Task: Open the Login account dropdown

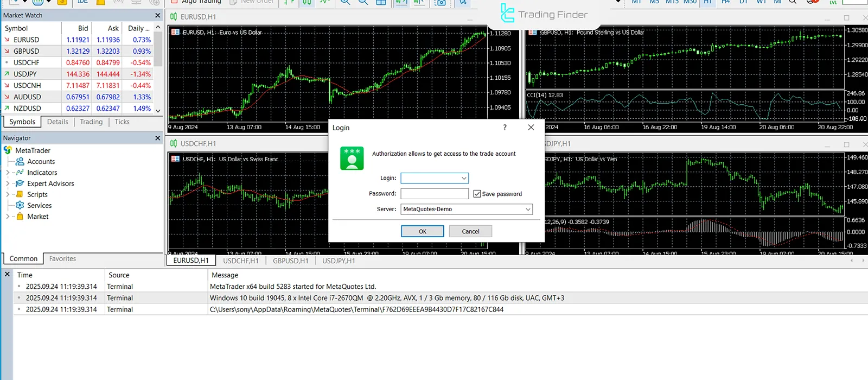Action: [x=464, y=178]
